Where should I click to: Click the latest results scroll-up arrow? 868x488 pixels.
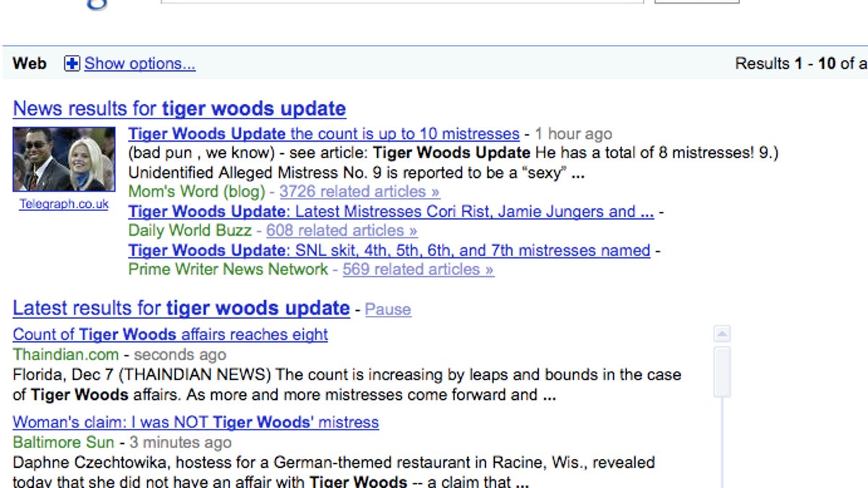(x=722, y=334)
